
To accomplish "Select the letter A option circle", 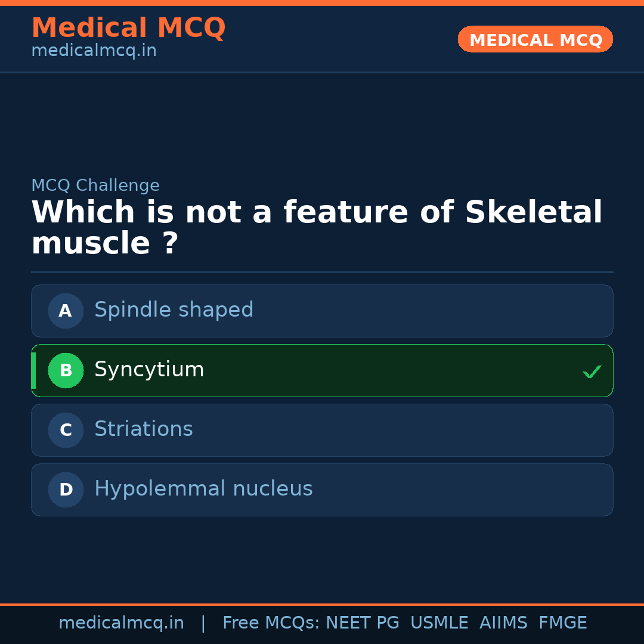I will point(66,311).
